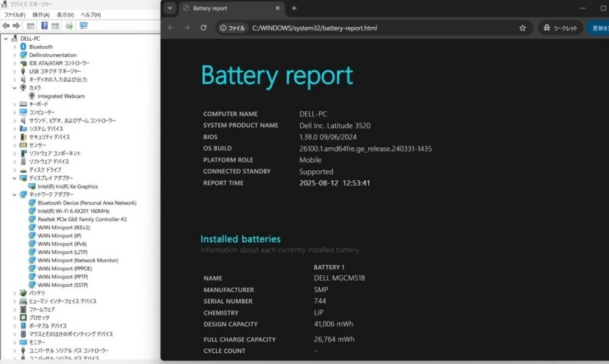The image size is (609, 364).
Task: Click the シークレット incognito indicator
Action: (x=560, y=28)
